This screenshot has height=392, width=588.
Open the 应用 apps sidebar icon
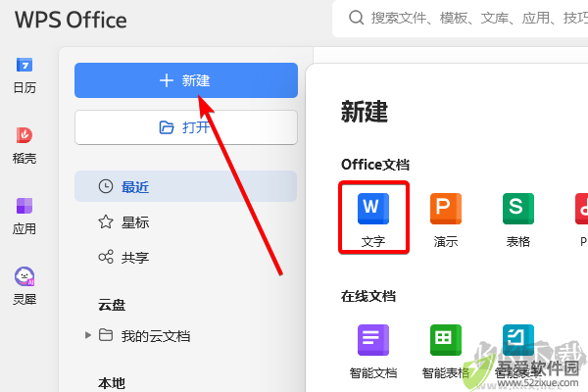[24, 216]
